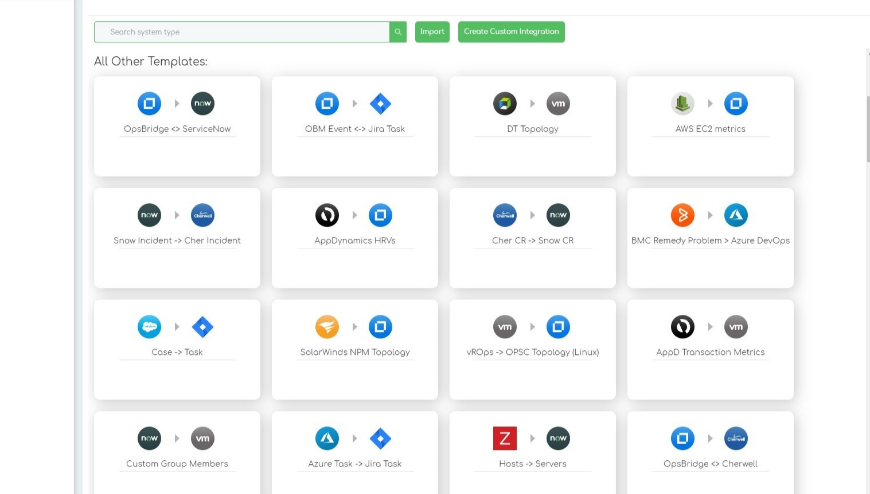Click ServiceNow icon in Custom Group Members card
The height and width of the screenshot is (494, 870).
(149, 438)
